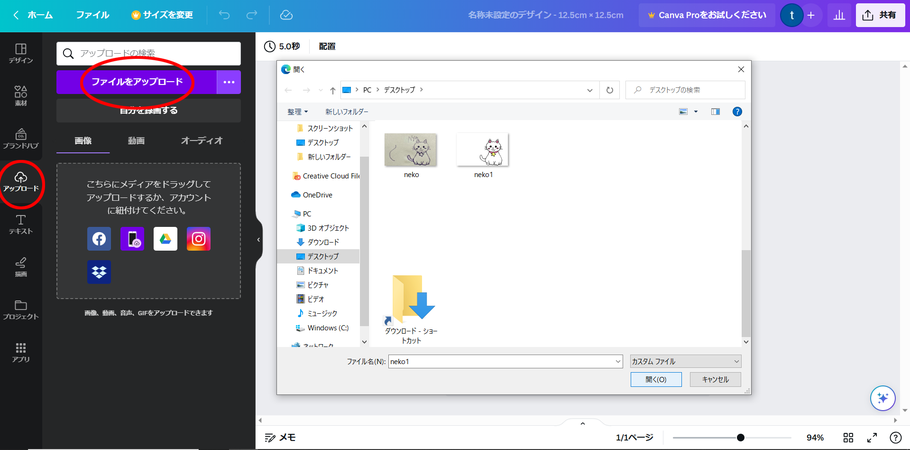The image size is (910, 450).
Task: Select the upload-from-phone icon
Action: pyautogui.click(x=132, y=239)
